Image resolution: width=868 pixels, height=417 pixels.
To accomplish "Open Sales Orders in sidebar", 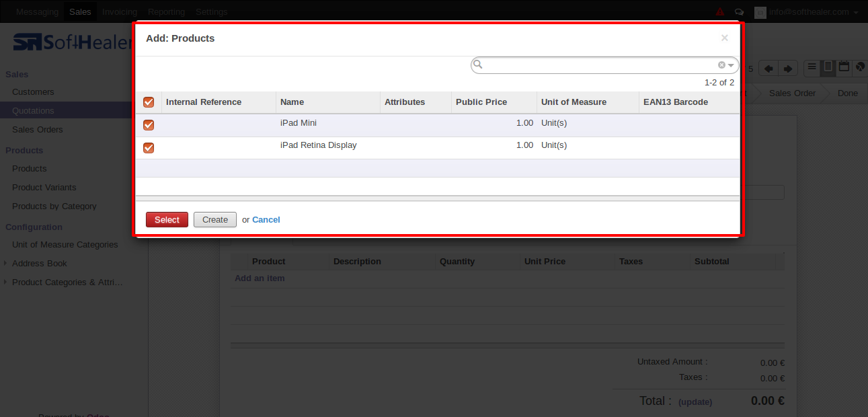I will pos(38,130).
